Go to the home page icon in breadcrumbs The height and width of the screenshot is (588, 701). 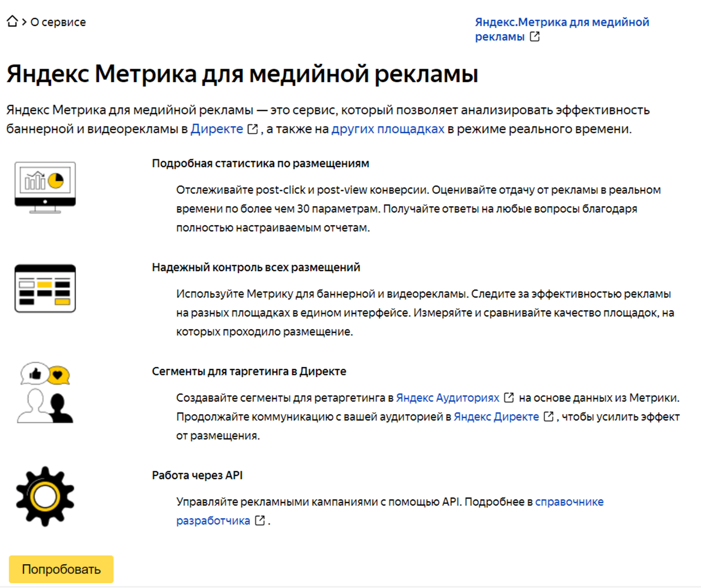coord(13,21)
